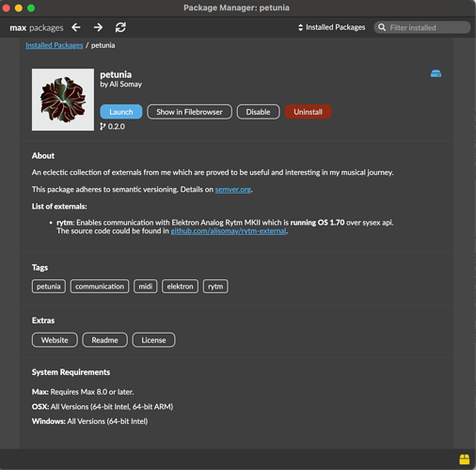Image resolution: width=476 pixels, height=470 pixels.
Task: Click the 'OSX: All Versions' requirement line
Action: coord(103,407)
